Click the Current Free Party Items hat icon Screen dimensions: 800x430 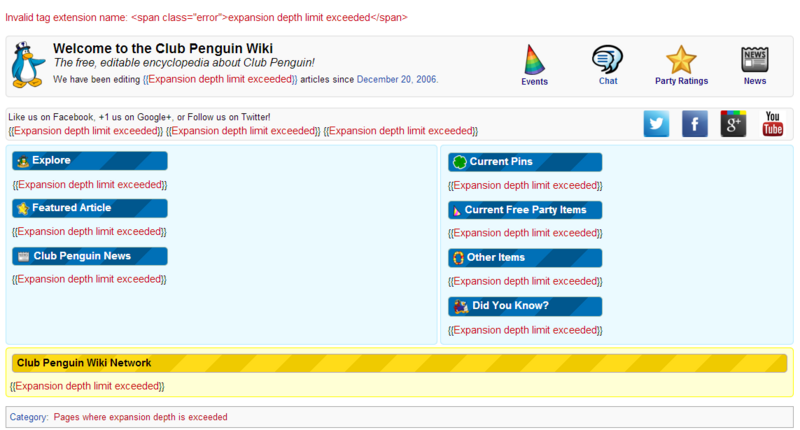coord(457,211)
